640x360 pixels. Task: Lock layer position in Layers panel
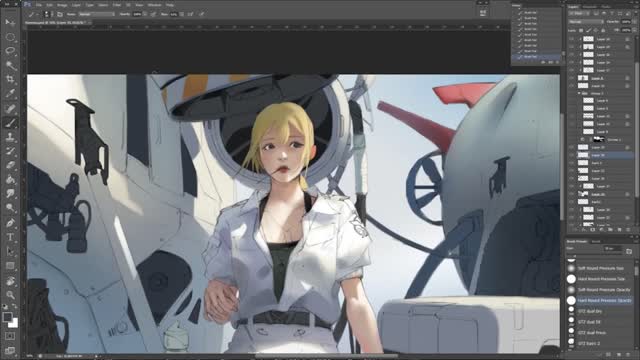(596, 30)
